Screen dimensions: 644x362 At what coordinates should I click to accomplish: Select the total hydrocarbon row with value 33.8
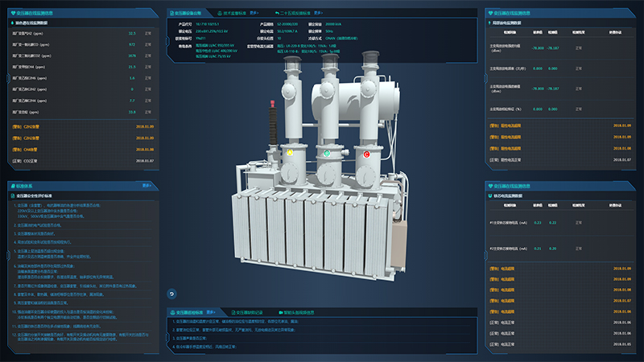coord(83,112)
